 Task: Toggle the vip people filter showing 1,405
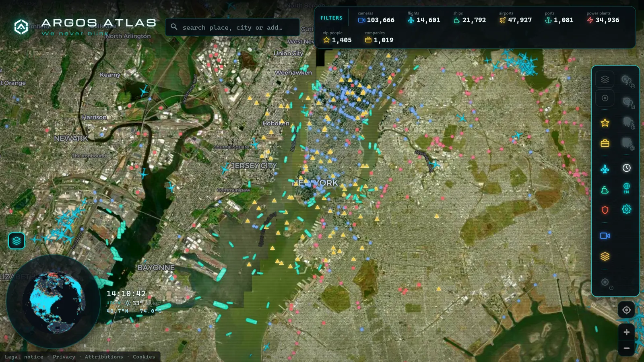click(x=337, y=37)
